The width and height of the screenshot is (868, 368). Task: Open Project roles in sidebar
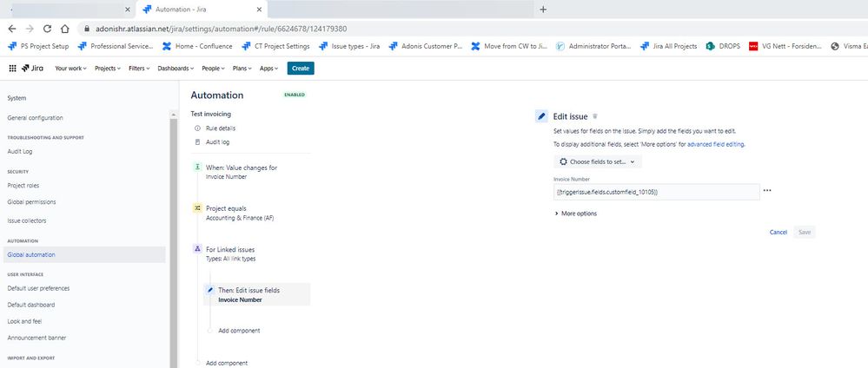(23, 186)
